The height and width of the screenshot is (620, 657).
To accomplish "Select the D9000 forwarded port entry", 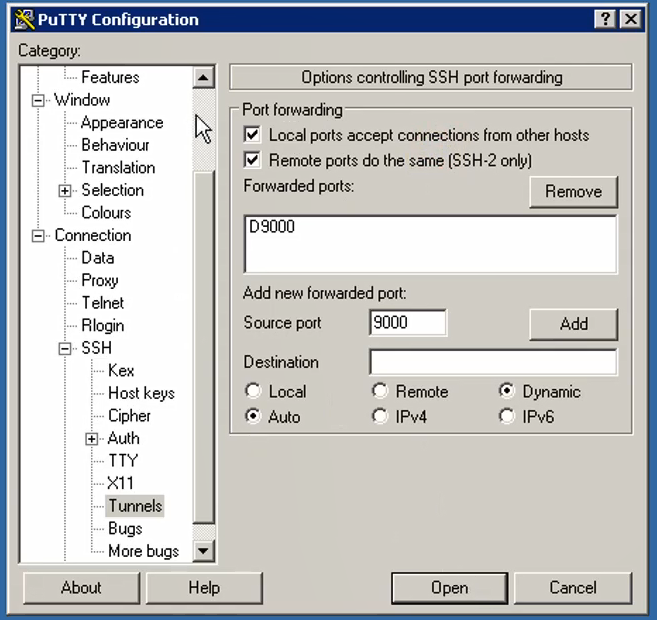I will pyautogui.click(x=272, y=227).
